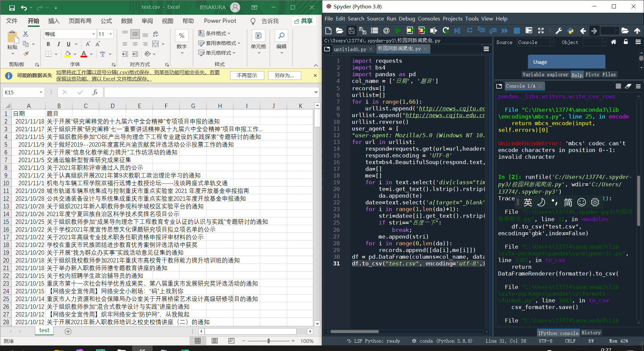The image size is (644, 351).
Task: Clear console with eraser icon
Action: coord(628,86)
